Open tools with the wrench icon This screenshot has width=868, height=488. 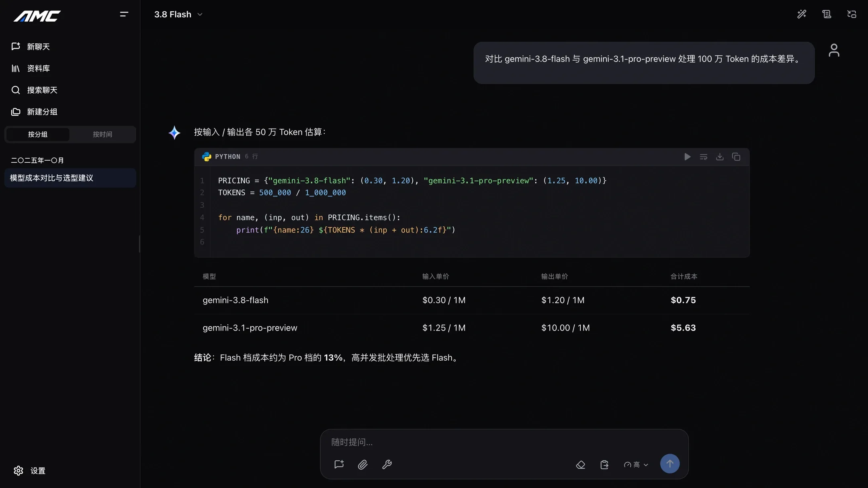coord(387,464)
